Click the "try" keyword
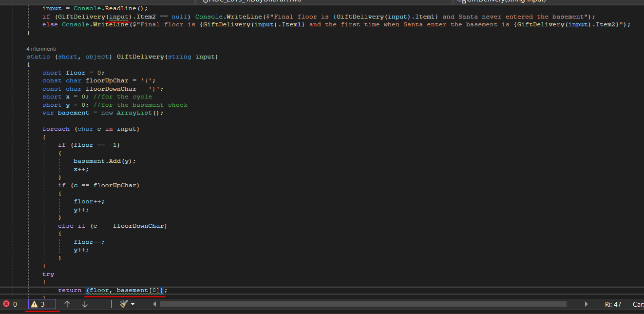Image resolution: width=644 pixels, height=314 pixels. click(x=48, y=274)
